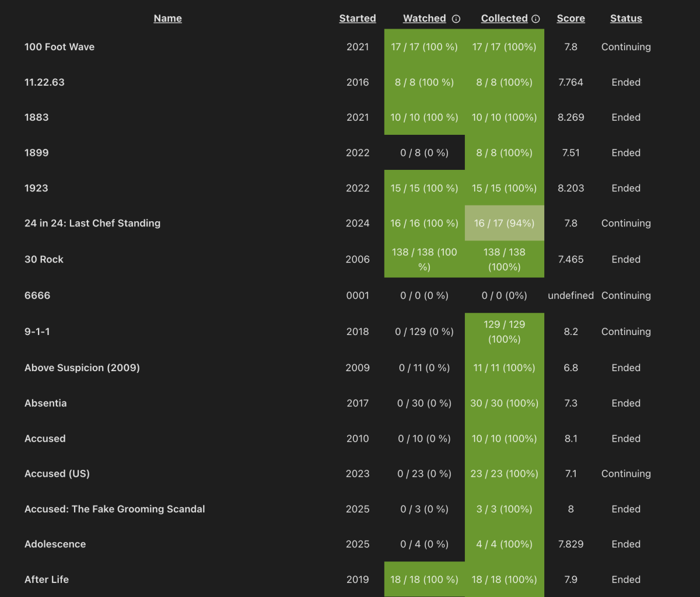Open the 1883 show entry
Image resolution: width=700 pixels, height=597 pixels.
point(37,117)
